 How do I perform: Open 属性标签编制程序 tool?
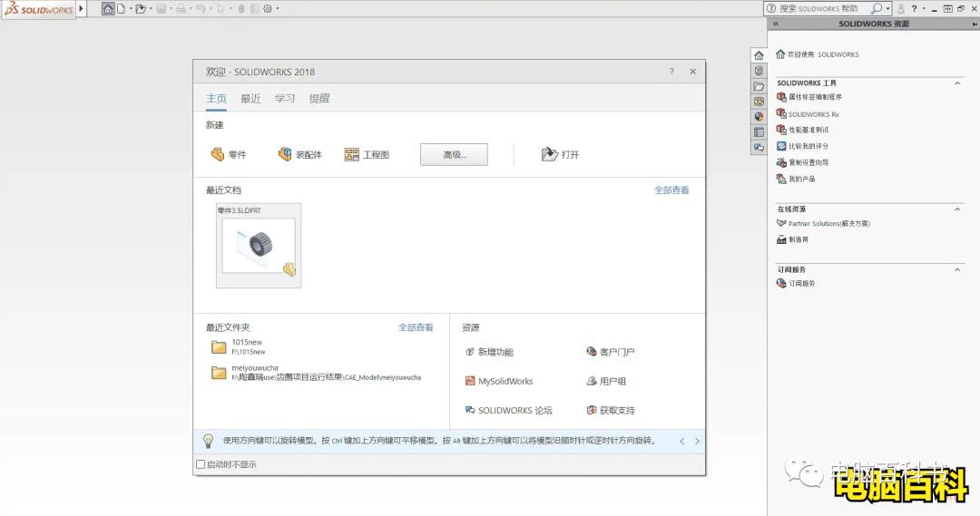click(x=808, y=97)
